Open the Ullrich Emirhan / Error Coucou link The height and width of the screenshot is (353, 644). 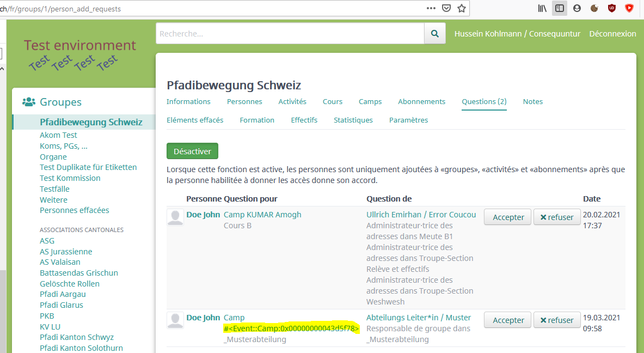point(421,214)
